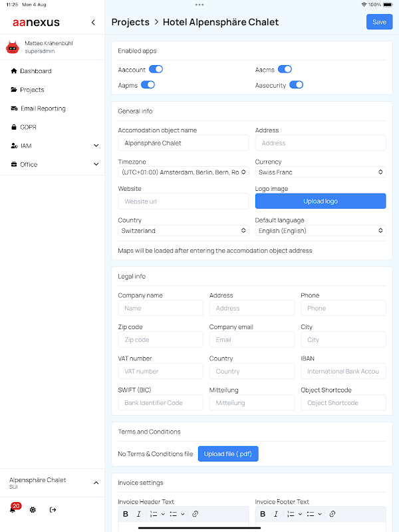Open settings gear in sidebar footer
Viewport: 399px width, 532px height.
[33, 509]
